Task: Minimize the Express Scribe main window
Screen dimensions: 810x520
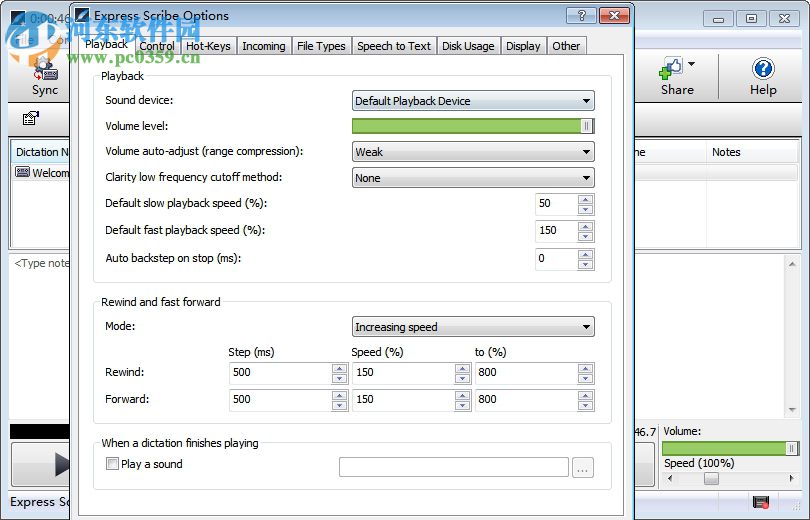Action: [x=719, y=19]
